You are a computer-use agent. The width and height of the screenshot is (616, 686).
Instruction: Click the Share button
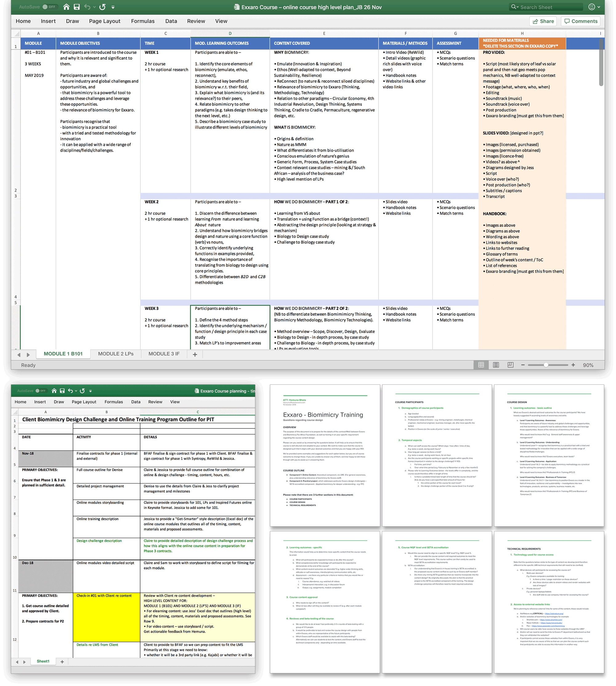543,21
